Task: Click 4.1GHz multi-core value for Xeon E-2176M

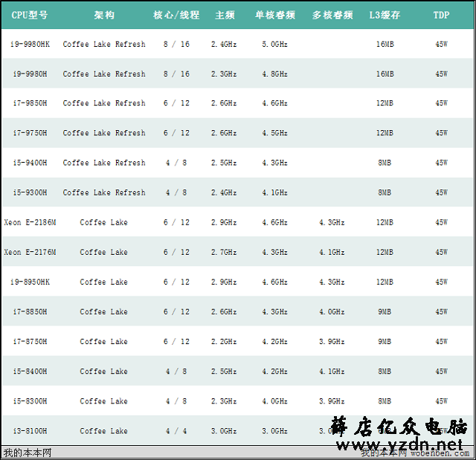Action: click(x=332, y=252)
